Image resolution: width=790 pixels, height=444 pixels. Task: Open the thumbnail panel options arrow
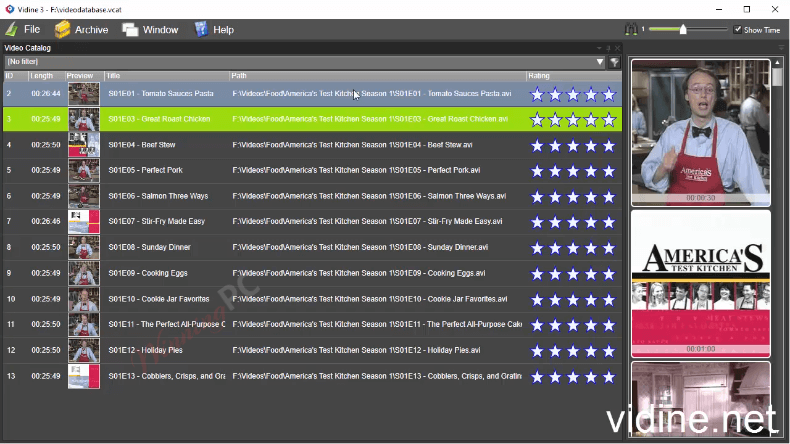(x=781, y=48)
